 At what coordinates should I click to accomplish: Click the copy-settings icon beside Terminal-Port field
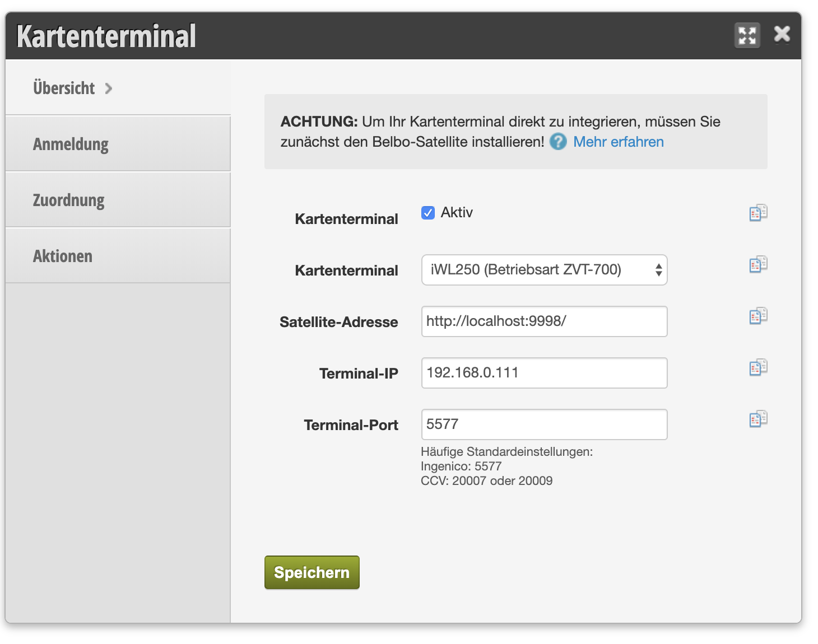pos(758,419)
